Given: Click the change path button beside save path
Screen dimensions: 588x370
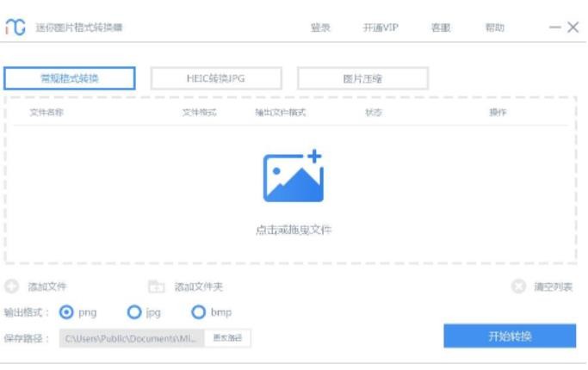Looking at the screenshot, I should coord(227,338).
